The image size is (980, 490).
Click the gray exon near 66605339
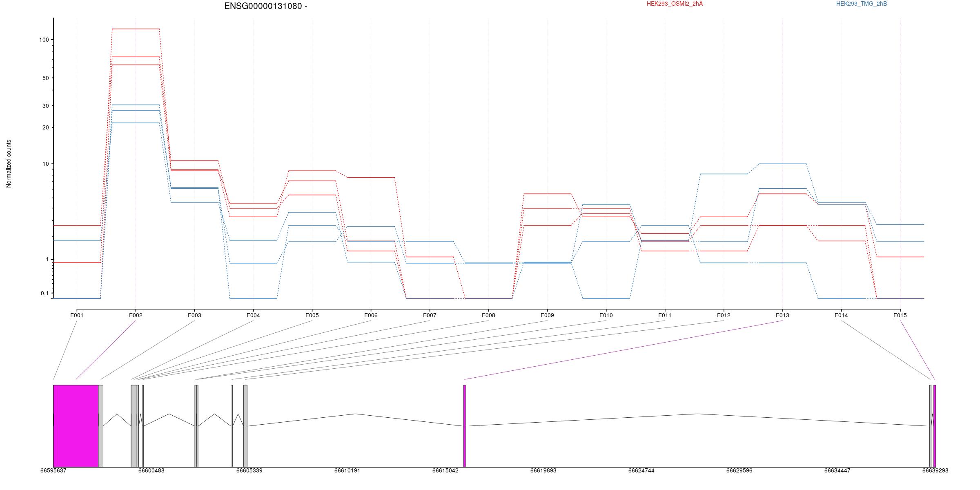(x=245, y=426)
